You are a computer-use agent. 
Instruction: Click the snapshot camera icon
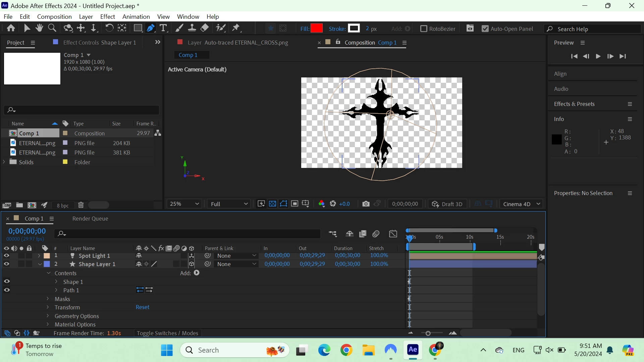point(366,204)
